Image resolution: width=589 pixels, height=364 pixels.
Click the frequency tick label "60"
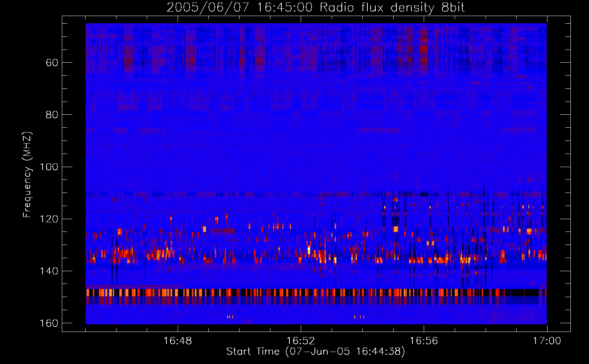tap(52, 63)
